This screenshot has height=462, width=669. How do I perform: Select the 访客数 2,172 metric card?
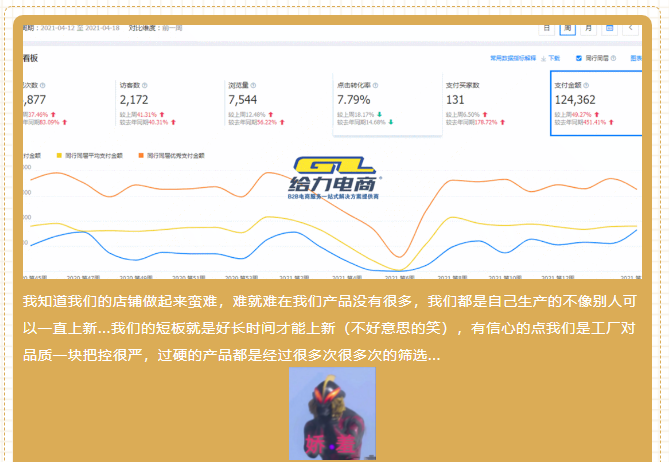pos(165,105)
